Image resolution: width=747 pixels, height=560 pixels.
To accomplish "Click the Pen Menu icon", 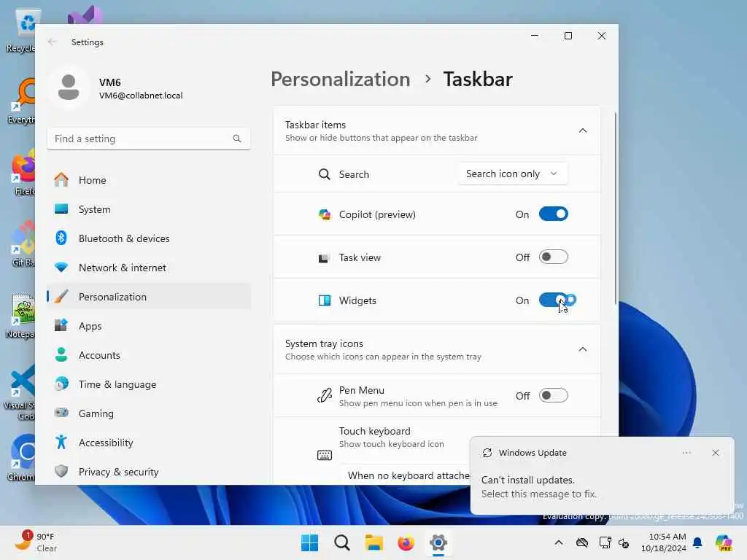I will tap(325, 395).
